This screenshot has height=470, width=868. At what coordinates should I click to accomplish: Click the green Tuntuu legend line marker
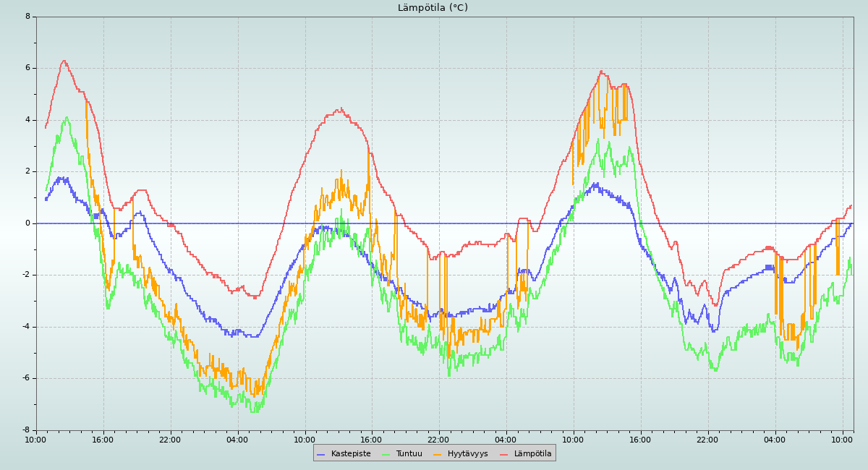tap(386, 454)
